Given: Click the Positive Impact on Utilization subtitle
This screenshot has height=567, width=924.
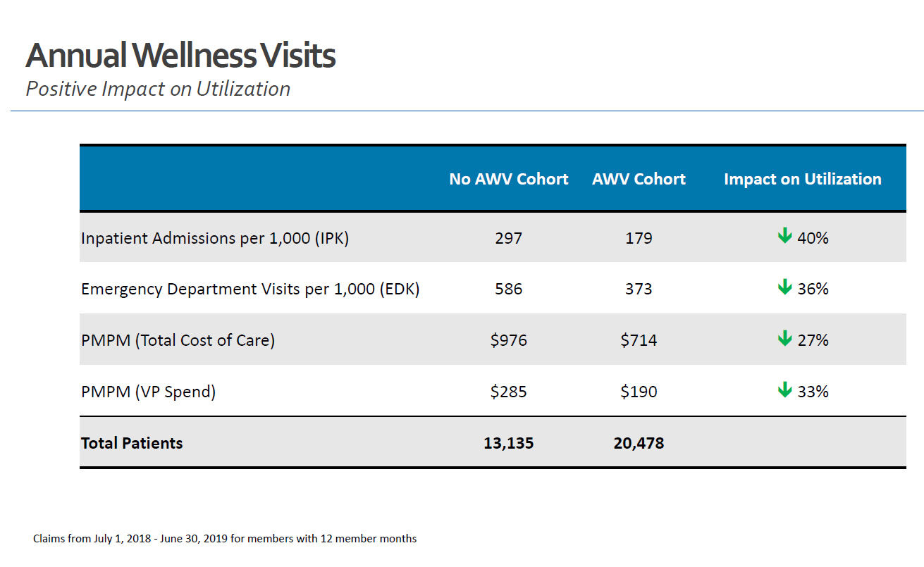Looking at the screenshot, I should click(158, 89).
